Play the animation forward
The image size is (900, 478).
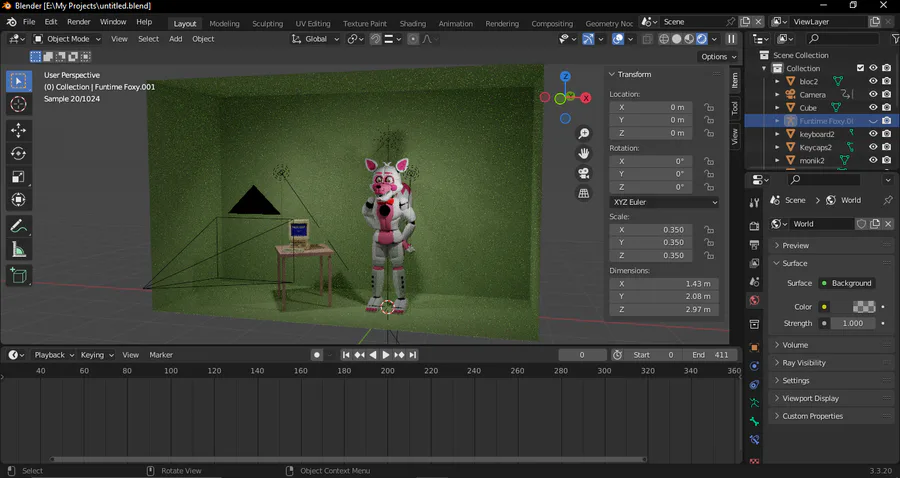tap(386, 355)
